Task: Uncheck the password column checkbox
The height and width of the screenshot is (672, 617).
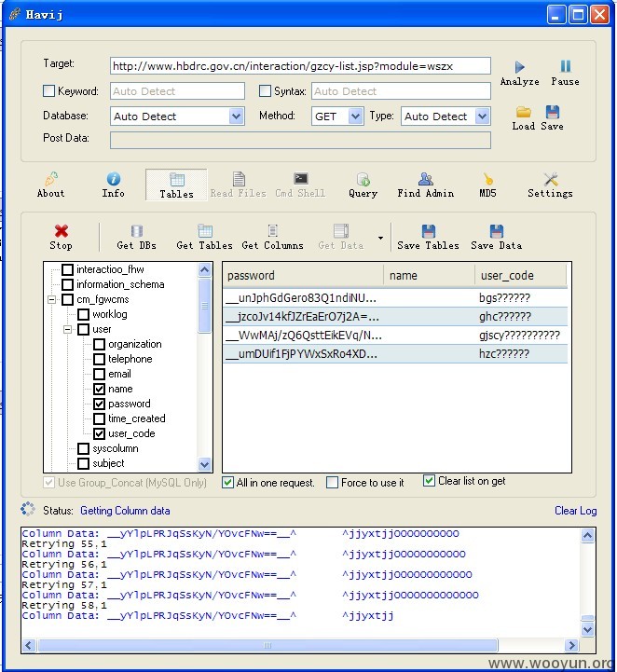Action: coord(100,404)
